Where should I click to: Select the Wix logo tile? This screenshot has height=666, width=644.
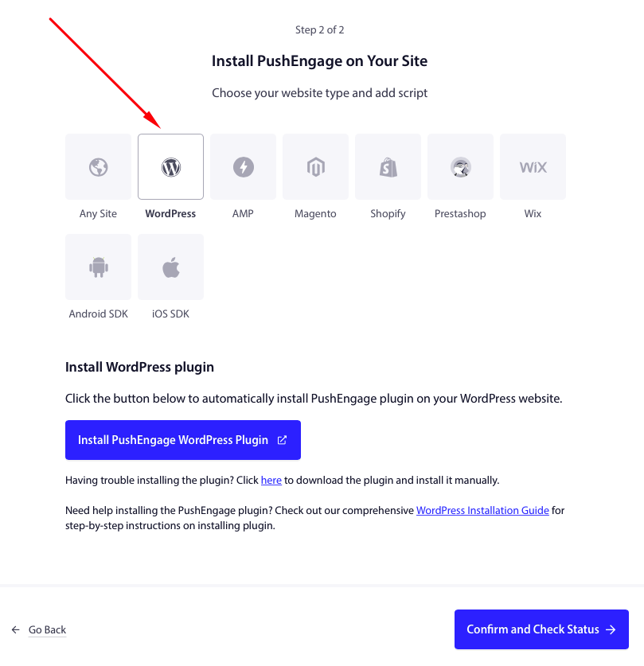533,167
